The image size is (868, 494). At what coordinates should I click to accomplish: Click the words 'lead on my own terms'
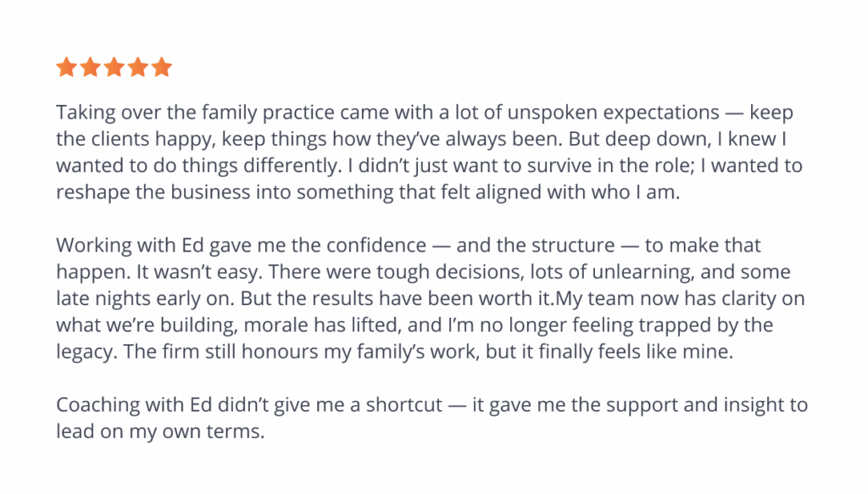160,431
